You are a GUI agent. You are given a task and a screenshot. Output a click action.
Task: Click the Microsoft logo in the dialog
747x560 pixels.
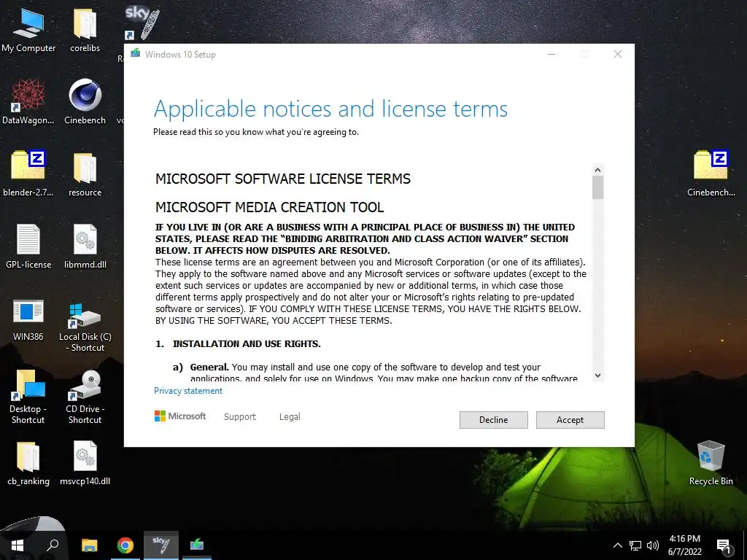[180, 416]
